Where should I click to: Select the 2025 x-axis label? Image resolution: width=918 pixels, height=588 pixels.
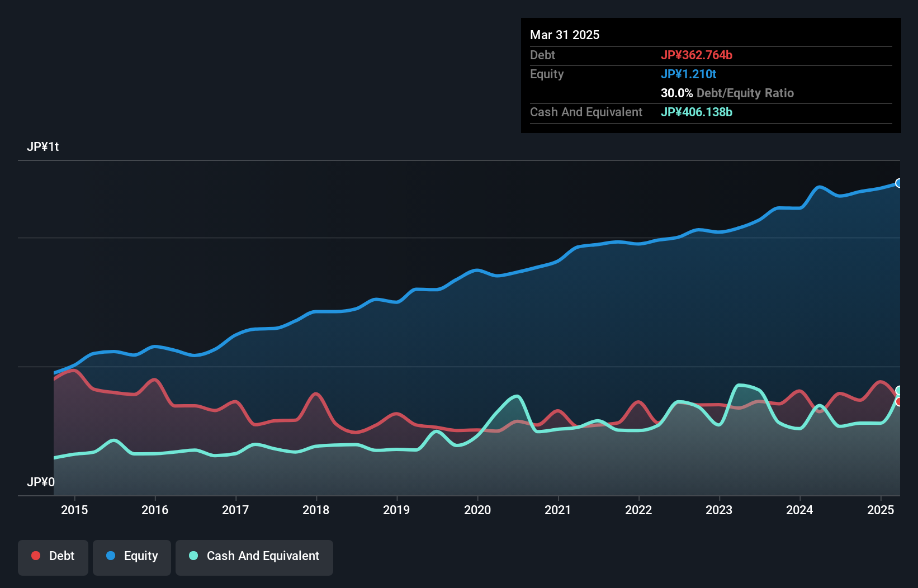tap(881, 510)
